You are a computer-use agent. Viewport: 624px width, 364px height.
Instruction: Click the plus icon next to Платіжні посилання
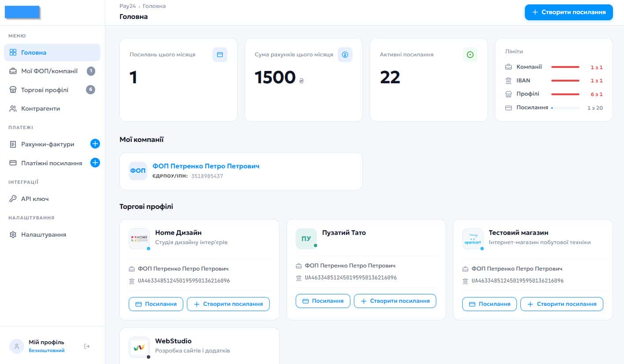[x=95, y=163]
